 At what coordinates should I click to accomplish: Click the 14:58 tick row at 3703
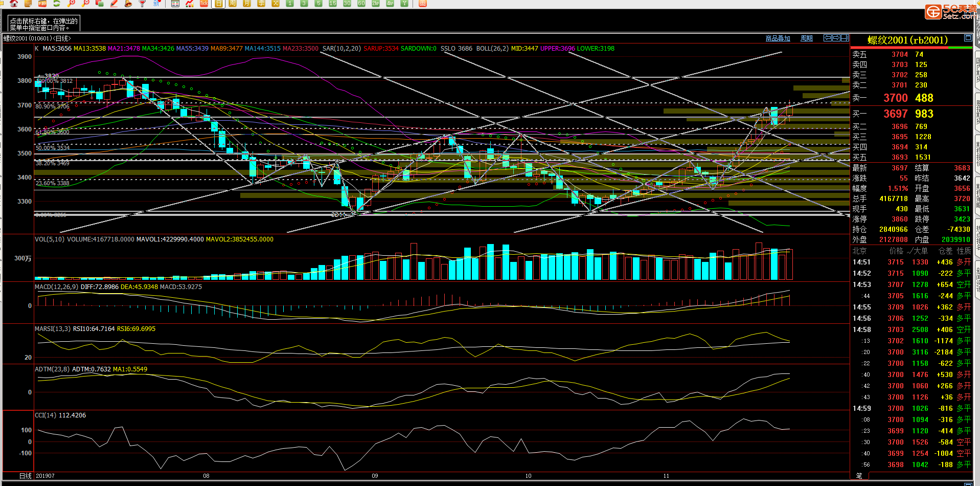tap(911, 329)
